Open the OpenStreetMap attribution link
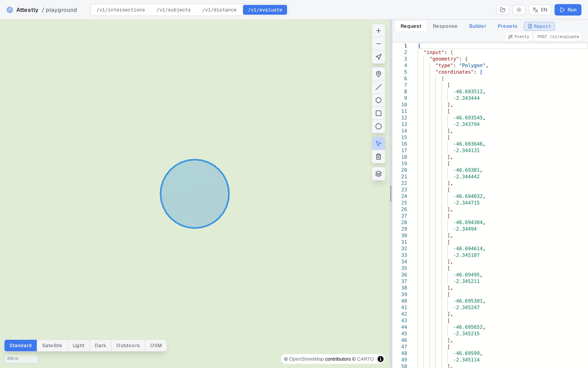 coord(306,359)
